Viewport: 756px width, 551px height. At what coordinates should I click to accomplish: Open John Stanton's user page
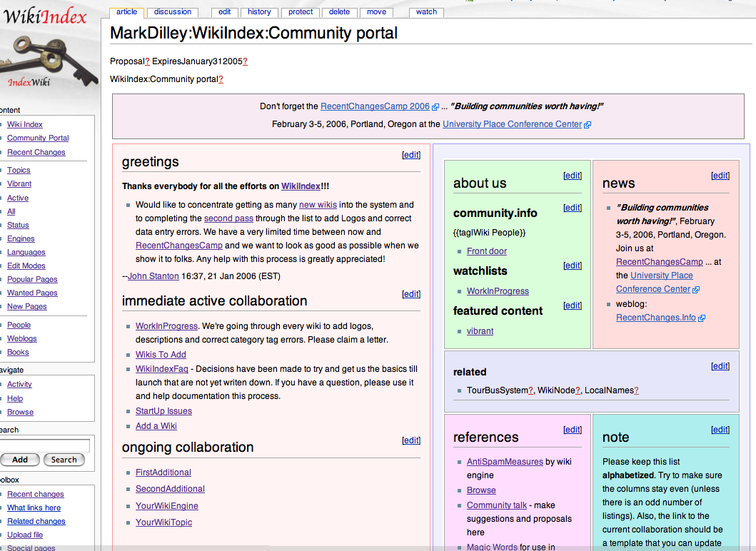153,276
